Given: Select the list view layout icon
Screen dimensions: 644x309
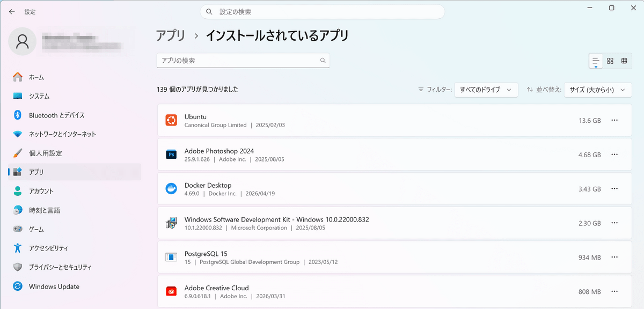Looking at the screenshot, I should click(x=596, y=61).
